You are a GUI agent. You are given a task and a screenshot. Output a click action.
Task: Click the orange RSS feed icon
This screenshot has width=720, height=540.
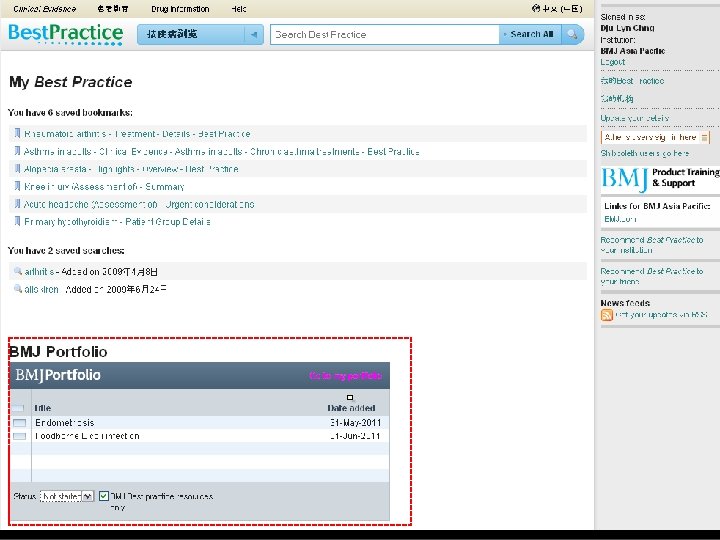pos(607,315)
